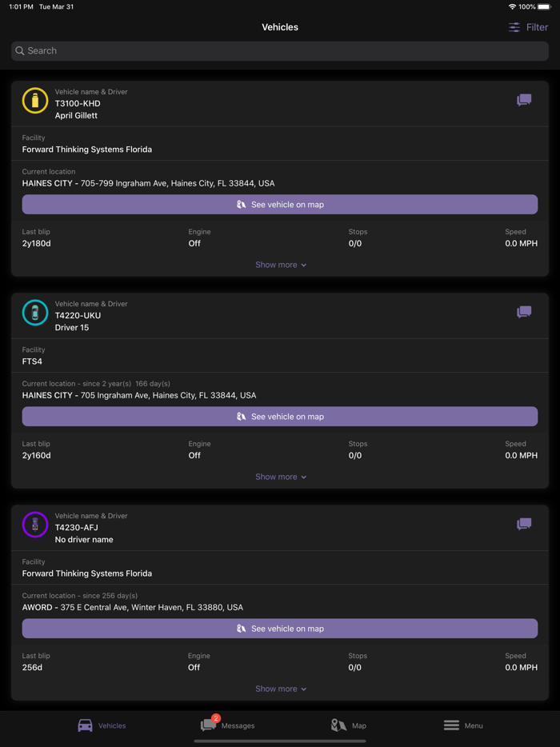The height and width of the screenshot is (747, 560).
Task: Select the purple vehicle icon for T4230-AFJ
Action: pyautogui.click(x=34, y=525)
